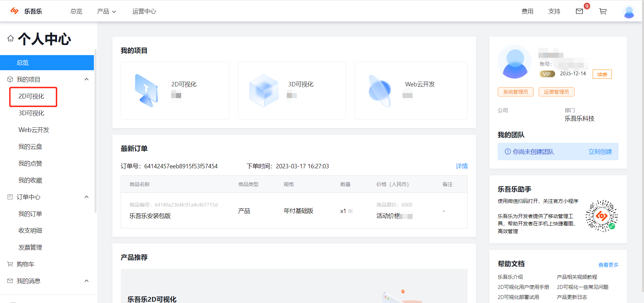Click the 乐吾乐安装包版 product name

tap(150, 216)
